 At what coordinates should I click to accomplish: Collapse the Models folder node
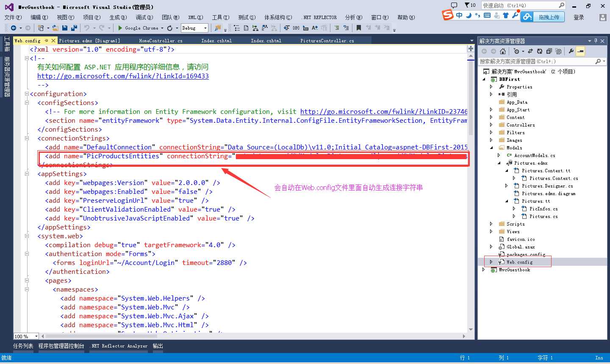(491, 148)
